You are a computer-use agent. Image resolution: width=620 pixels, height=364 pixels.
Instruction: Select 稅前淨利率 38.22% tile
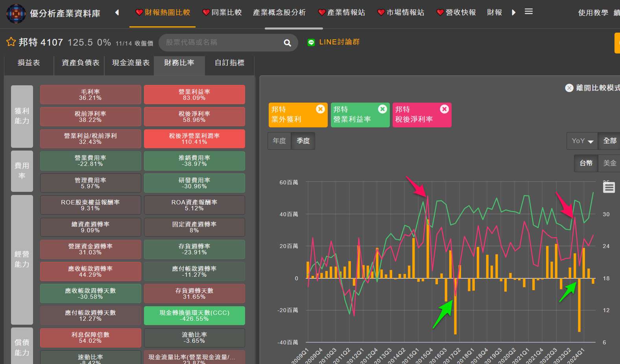(x=90, y=117)
